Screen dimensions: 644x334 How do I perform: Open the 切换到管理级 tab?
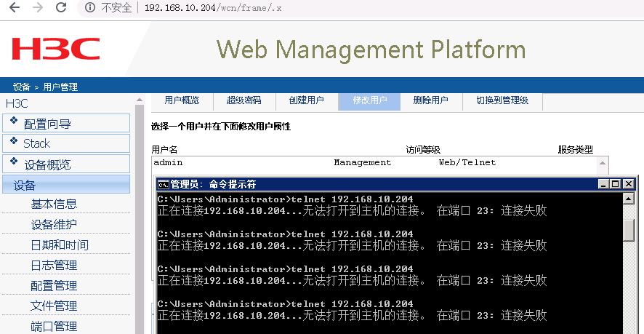[502, 100]
